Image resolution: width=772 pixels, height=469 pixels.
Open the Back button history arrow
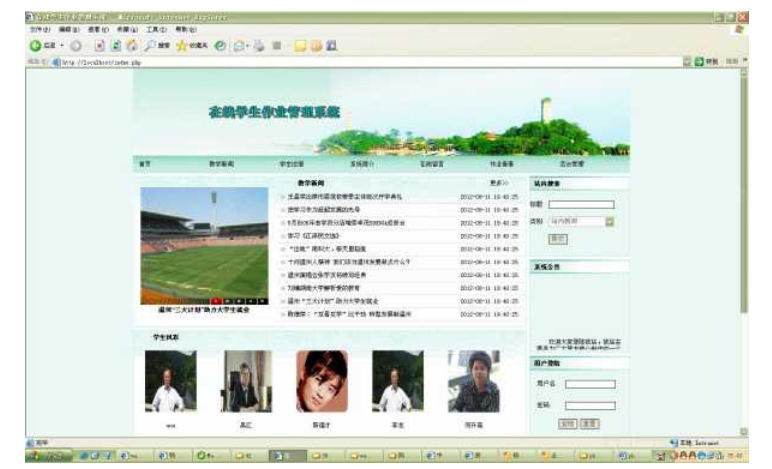pyautogui.click(x=62, y=46)
